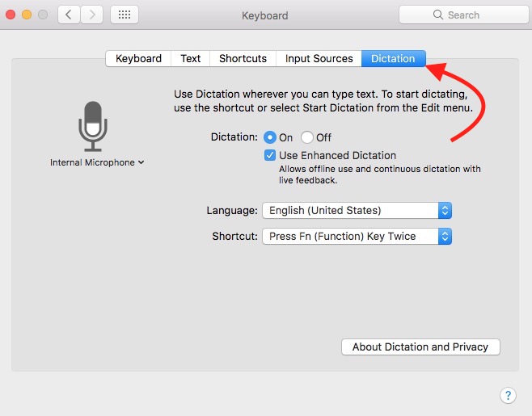Click the Dictation tab
Screen dimensions: 532x416
tap(393, 58)
